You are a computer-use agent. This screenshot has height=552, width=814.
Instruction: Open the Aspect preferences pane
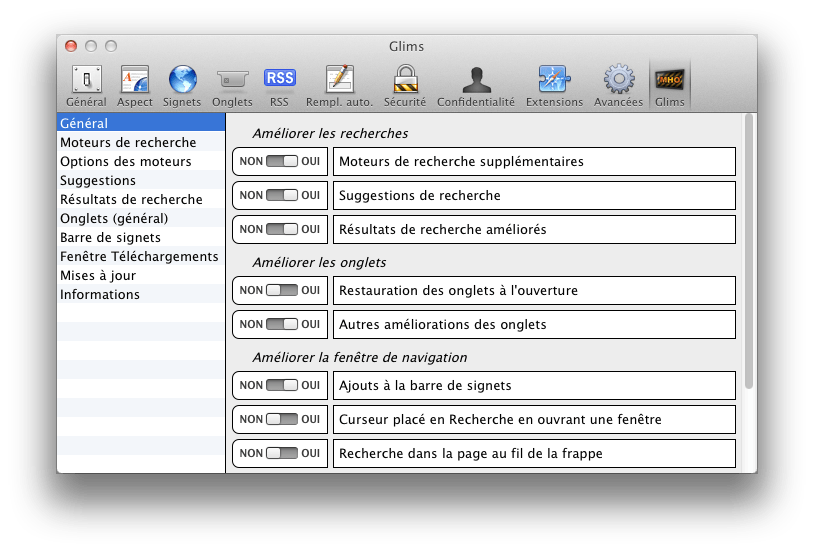[134, 86]
